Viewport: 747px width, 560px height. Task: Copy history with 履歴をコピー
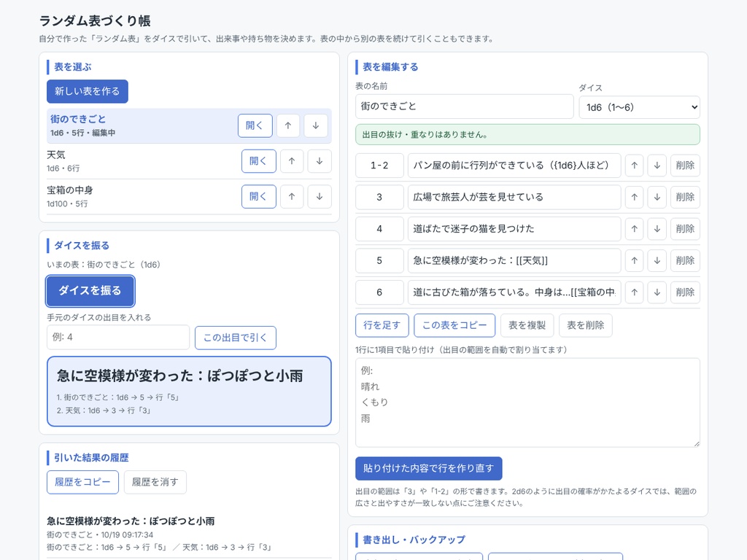[82, 482]
